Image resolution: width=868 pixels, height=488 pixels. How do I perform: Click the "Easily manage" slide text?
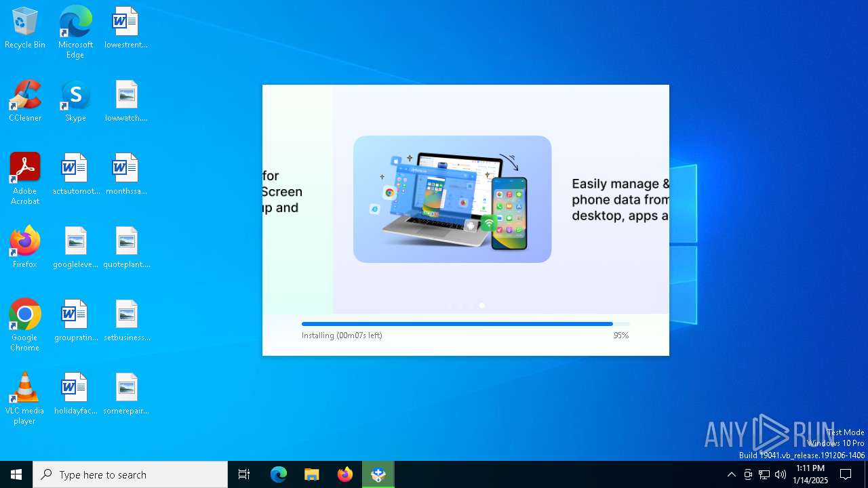(x=620, y=199)
